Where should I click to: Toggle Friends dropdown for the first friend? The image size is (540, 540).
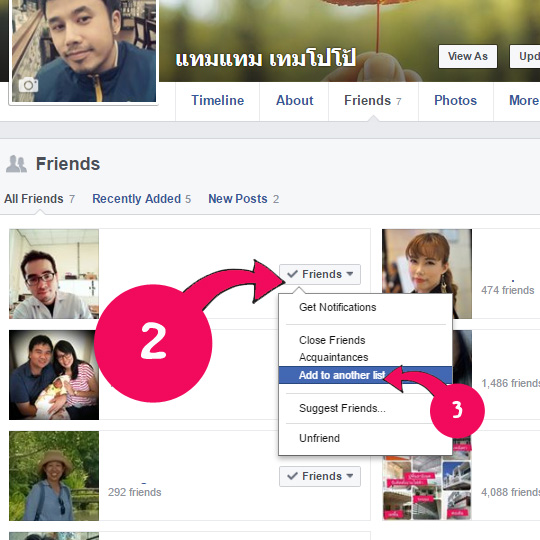tap(320, 274)
